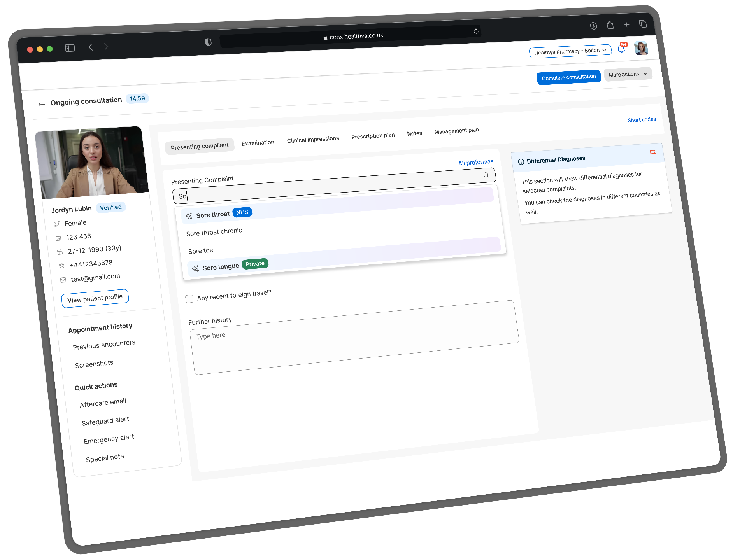Click the sparkle icon next to Sore tongue
747x560 pixels.
tap(195, 268)
